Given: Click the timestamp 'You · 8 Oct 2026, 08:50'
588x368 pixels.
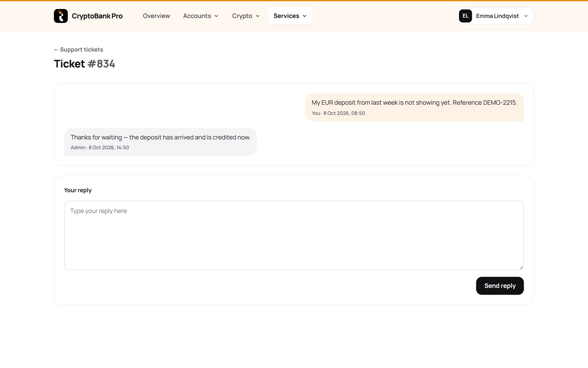Looking at the screenshot, I should pyautogui.click(x=338, y=113).
